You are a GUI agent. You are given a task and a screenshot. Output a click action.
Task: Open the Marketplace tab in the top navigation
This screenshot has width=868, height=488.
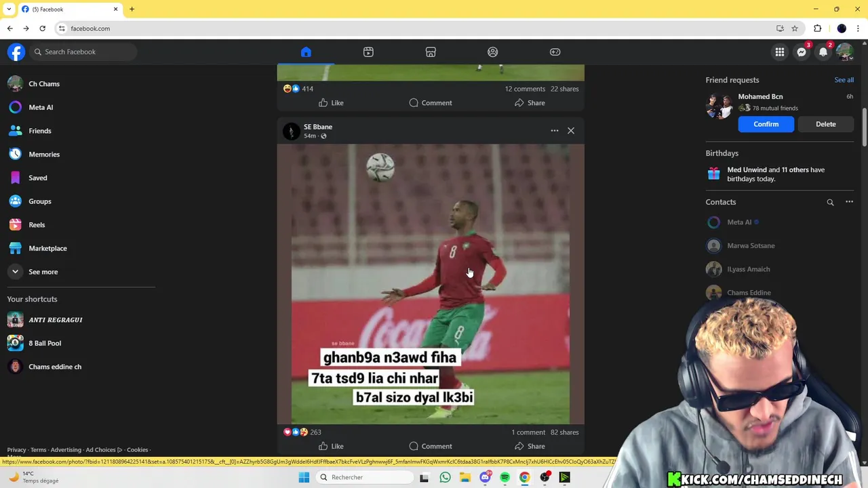(431, 52)
